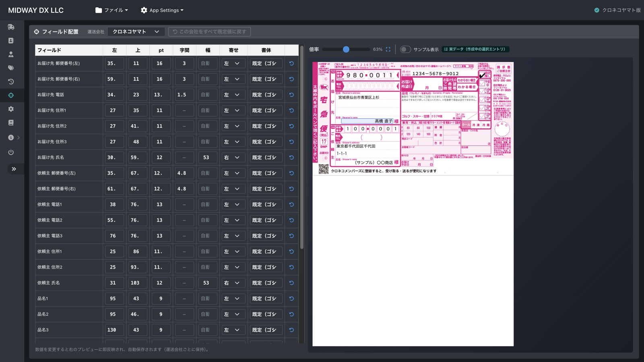
Task: Open the ファイル menu
Action: coord(112,10)
